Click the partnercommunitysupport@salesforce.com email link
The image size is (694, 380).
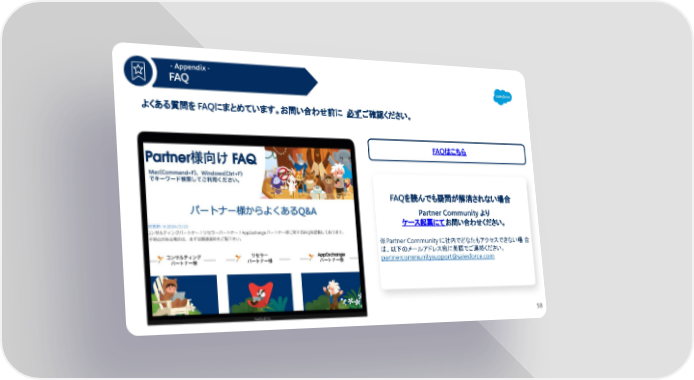437,257
